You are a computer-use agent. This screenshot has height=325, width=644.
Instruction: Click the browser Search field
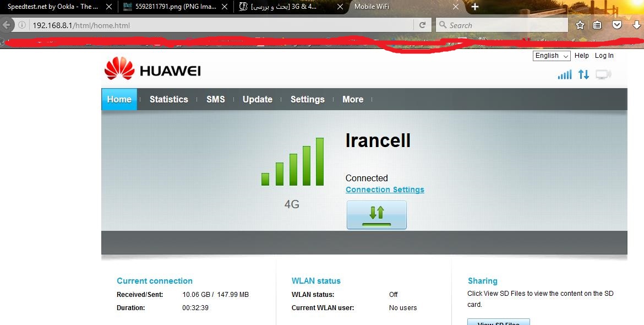tap(501, 25)
